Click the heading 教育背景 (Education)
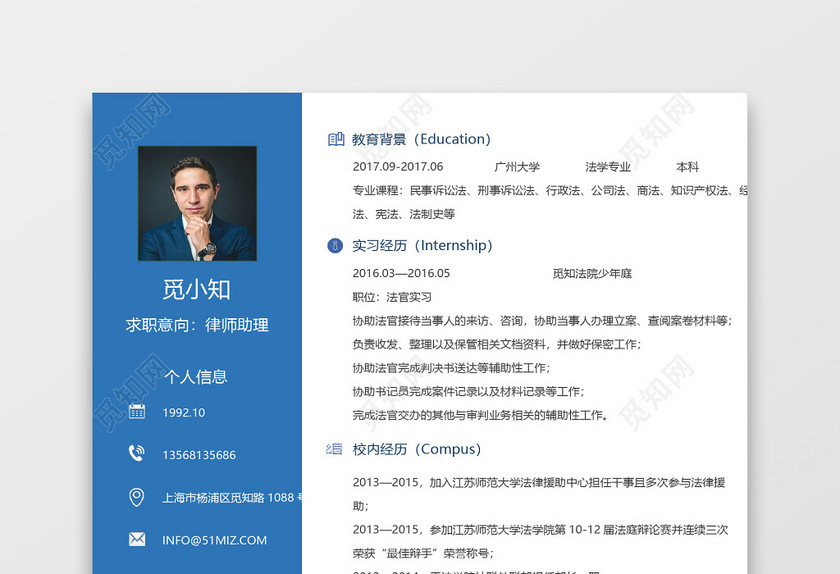The image size is (840, 574). (x=421, y=139)
